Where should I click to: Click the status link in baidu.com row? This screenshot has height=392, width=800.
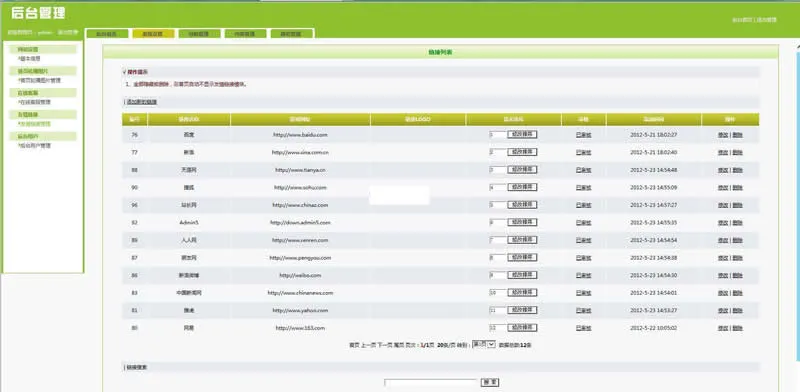point(583,135)
